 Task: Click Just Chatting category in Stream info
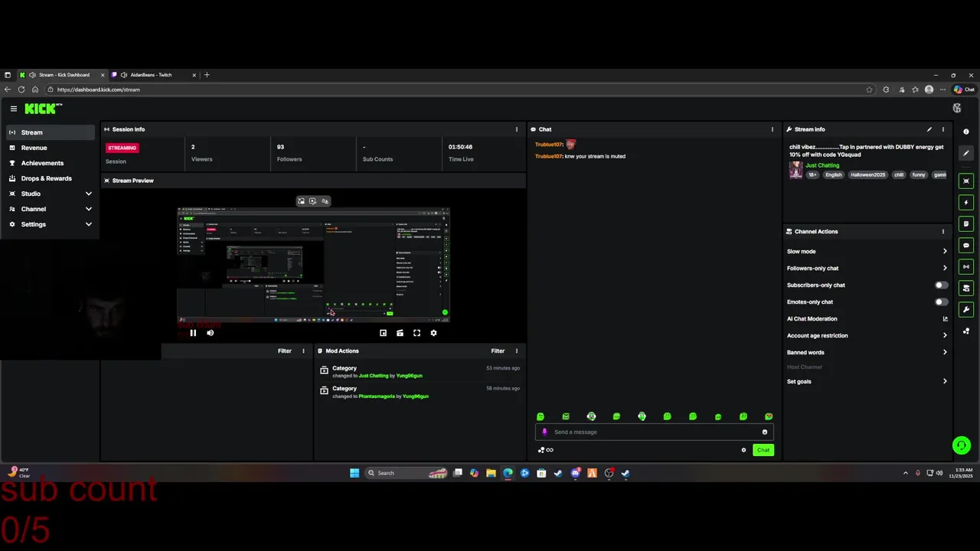(x=822, y=165)
